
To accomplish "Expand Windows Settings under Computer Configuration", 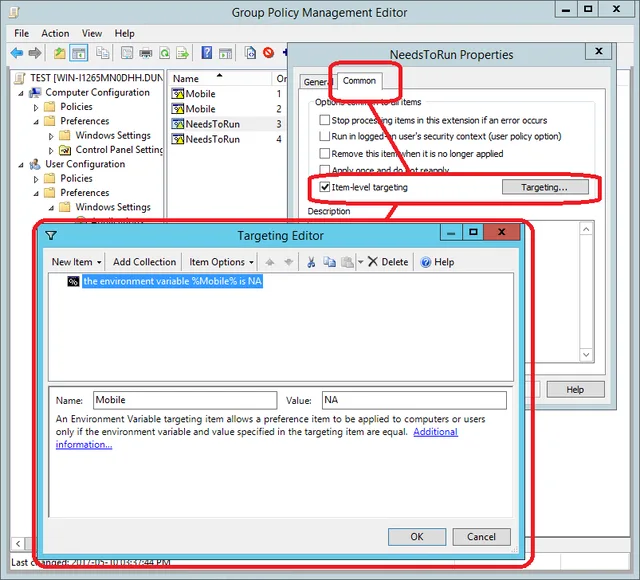I will click(x=51, y=136).
